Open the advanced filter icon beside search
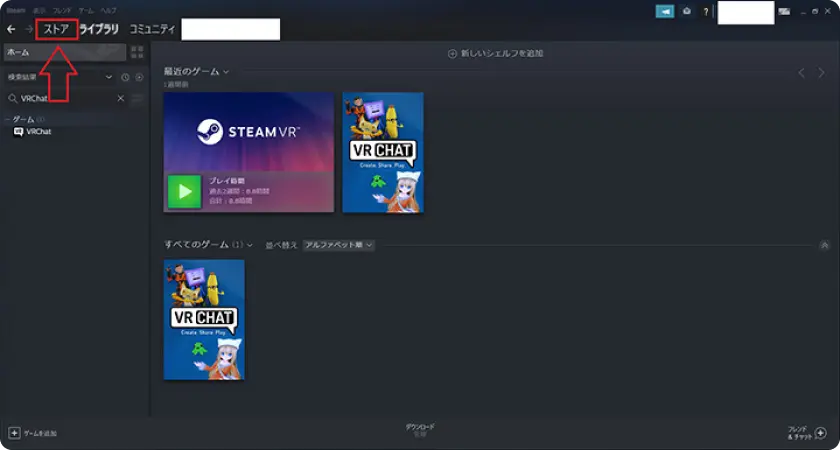Viewport: 840px width, 450px height. (138, 98)
